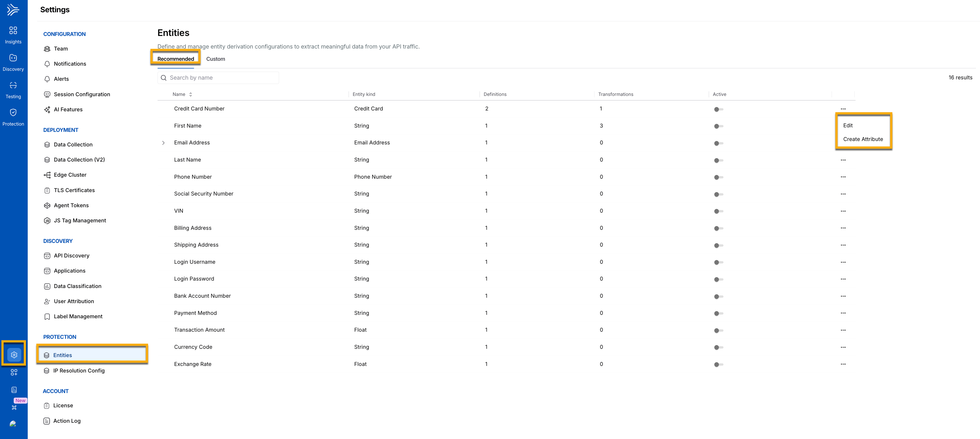Go to Data Collection (V2) settings

(x=79, y=160)
